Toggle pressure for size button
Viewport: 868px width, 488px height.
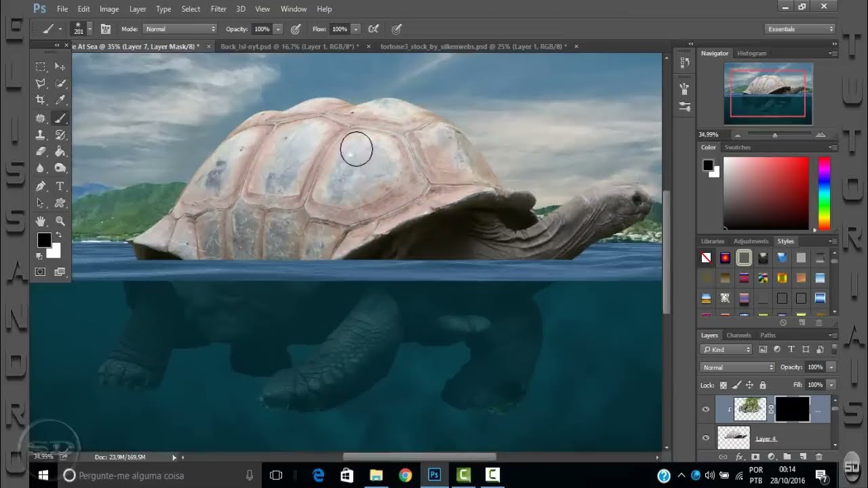(397, 29)
